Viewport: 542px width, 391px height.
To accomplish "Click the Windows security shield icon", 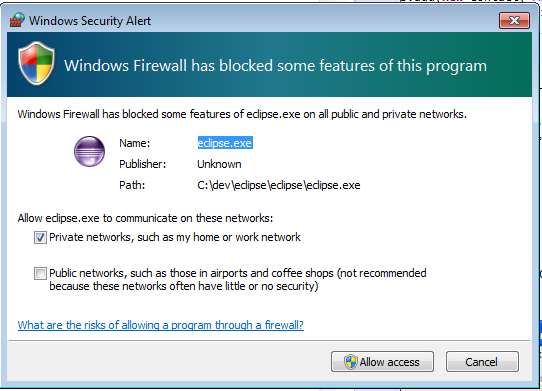I will [x=36, y=63].
